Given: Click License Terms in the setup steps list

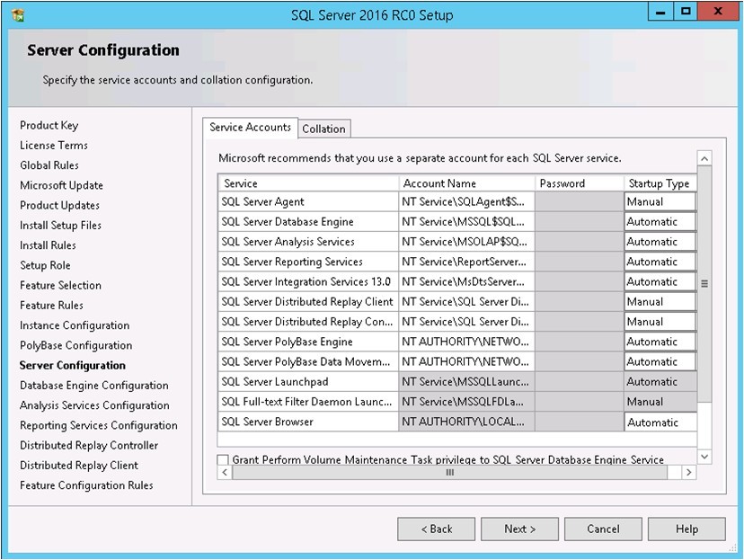Looking at the screenshot, I should click(54, 146).
